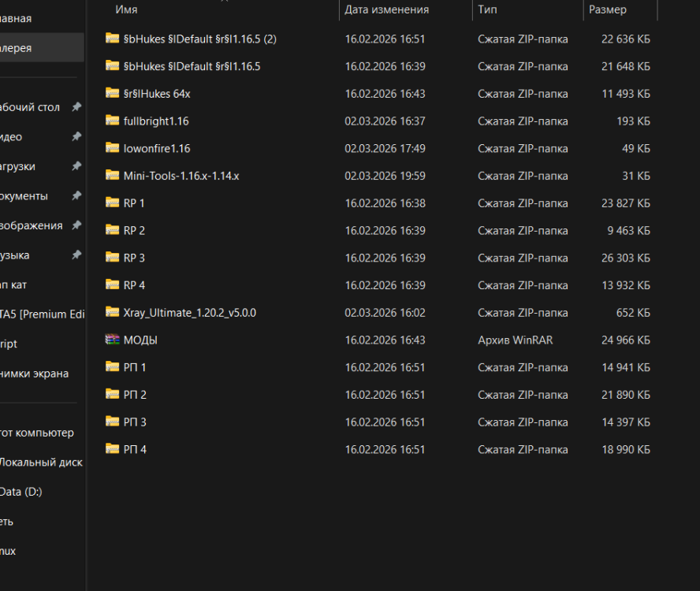Click РП 1 ZIP folder icon
Viewport: 700px width, 591px height.
[x=112, y=366]
